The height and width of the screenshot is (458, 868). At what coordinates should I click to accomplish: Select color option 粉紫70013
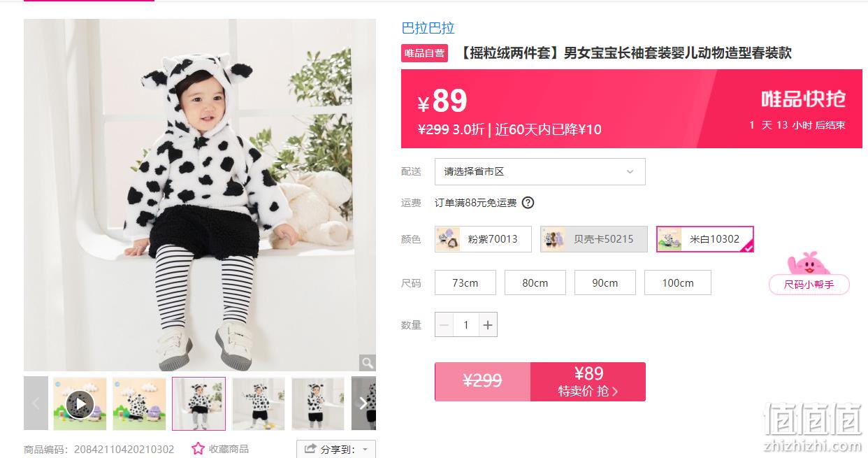click(x=483, y=239)
